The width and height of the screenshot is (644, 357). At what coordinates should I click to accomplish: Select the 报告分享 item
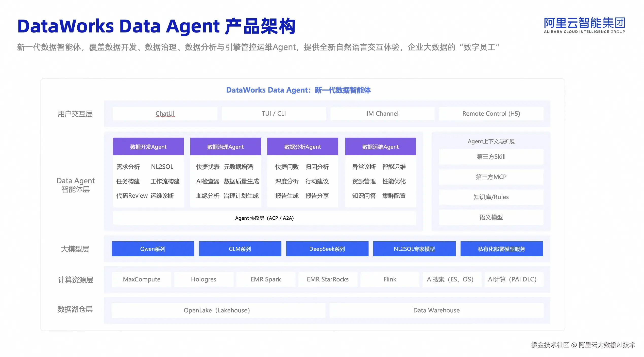tap(317, 196)
